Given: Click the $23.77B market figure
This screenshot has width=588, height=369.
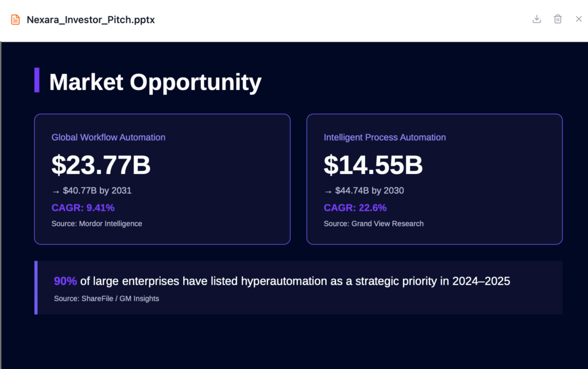Looking at the screenshot, I should click(101, 166).
